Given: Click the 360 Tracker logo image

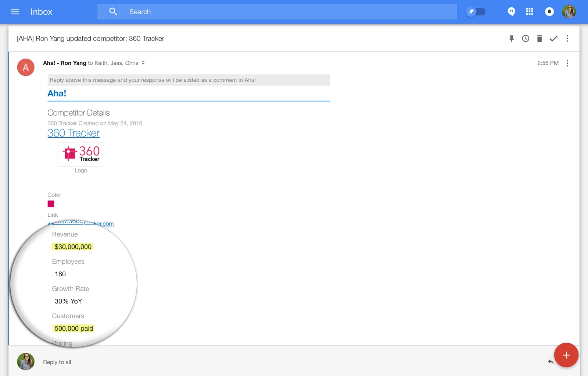Looking at the screenshot, I should tap(81, 154).
